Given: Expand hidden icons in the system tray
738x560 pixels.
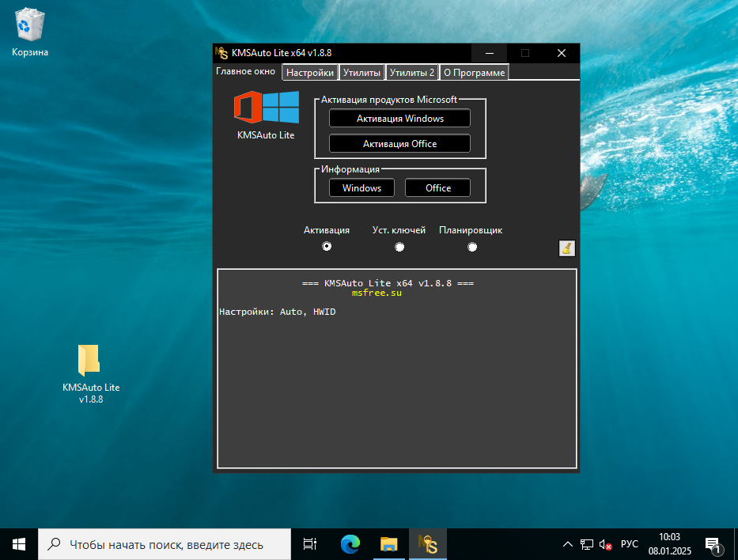Looking at the screenshot, I should point(567,544).
